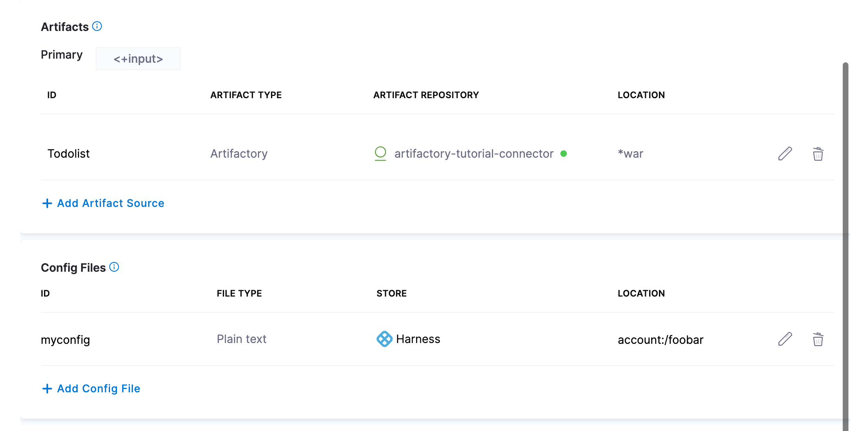Click the Artifactory connector icon
The width and height of the screenshot is (868, 431).
click(380, 154)
